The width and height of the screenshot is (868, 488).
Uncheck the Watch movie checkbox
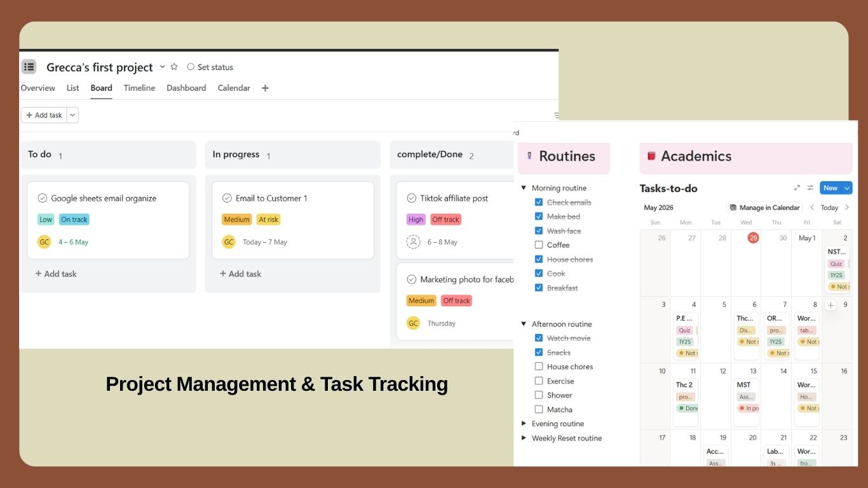539,338
